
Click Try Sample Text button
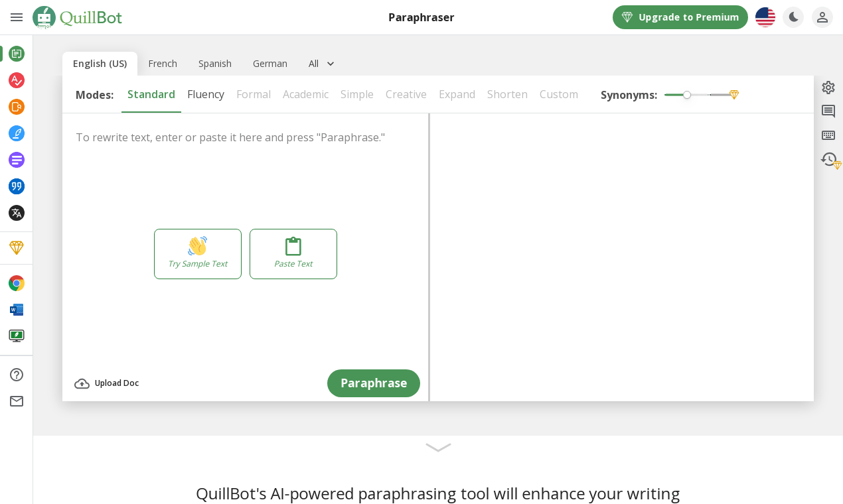point(198,254)
